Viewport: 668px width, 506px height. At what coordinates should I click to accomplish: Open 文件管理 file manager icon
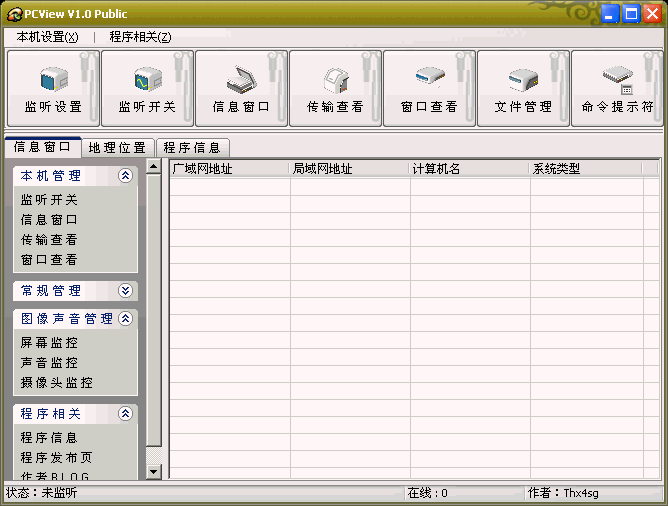[x=523, y=88]
